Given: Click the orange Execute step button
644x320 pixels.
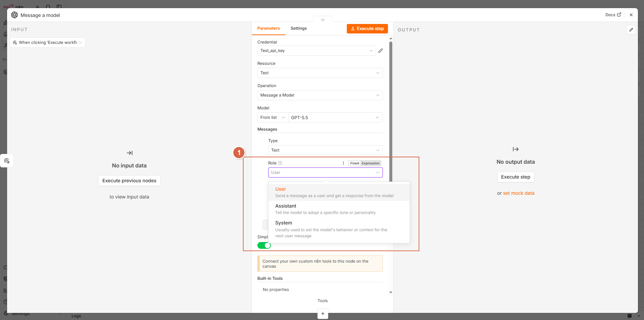Looking at the screenshot, I should point(367,29).
